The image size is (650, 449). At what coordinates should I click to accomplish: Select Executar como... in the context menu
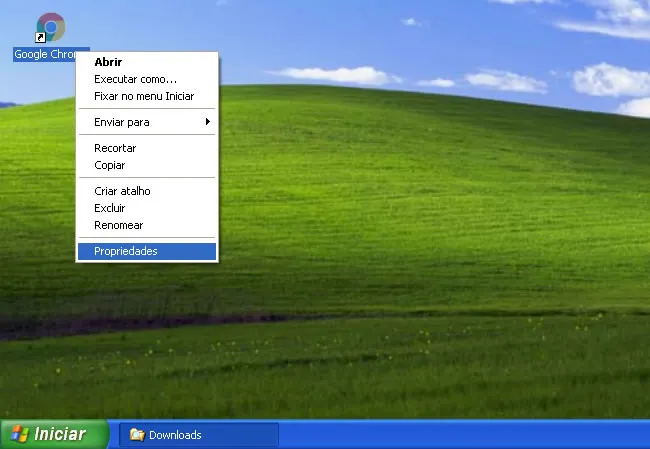point(135,79)
